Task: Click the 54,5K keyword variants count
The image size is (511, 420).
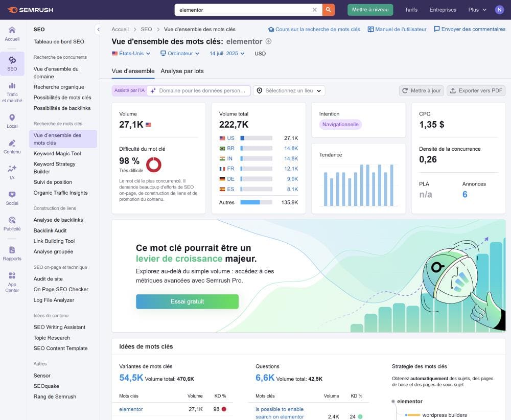Action: tap(131, 378)
